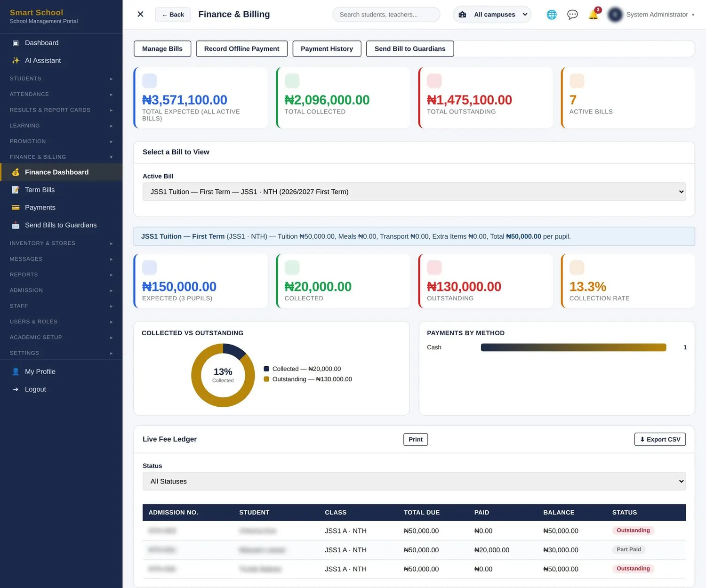
Task: Open Payments in the sidebar
Action: [x=61, y=208]
